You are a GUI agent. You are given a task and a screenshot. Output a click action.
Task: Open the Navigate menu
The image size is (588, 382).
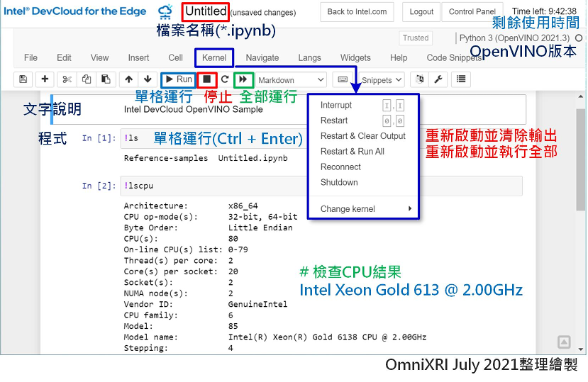tap(262, 57)
